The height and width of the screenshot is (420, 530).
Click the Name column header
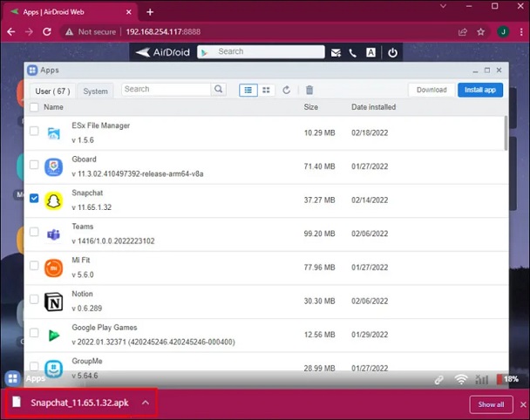[53, 107]
